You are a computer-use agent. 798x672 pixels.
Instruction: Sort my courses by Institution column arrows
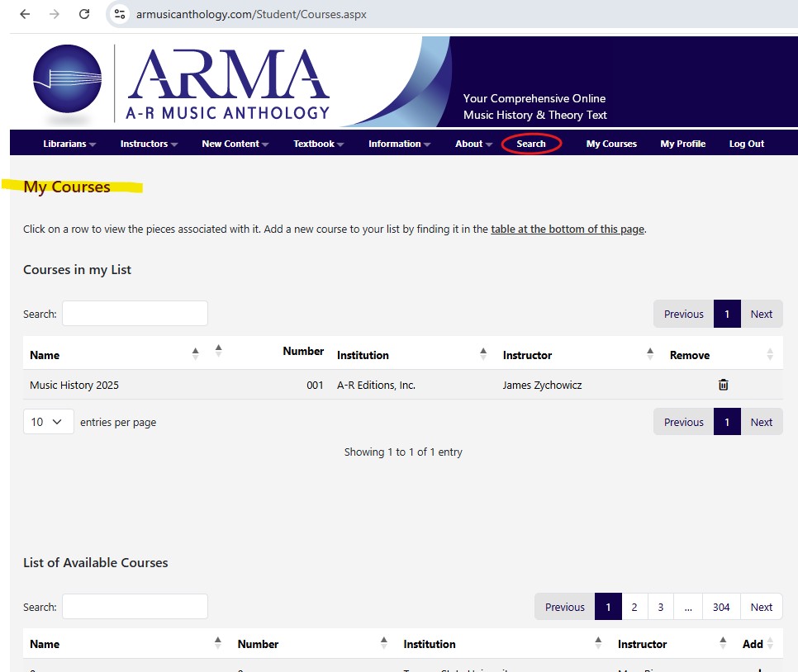(x=483, y=353)
